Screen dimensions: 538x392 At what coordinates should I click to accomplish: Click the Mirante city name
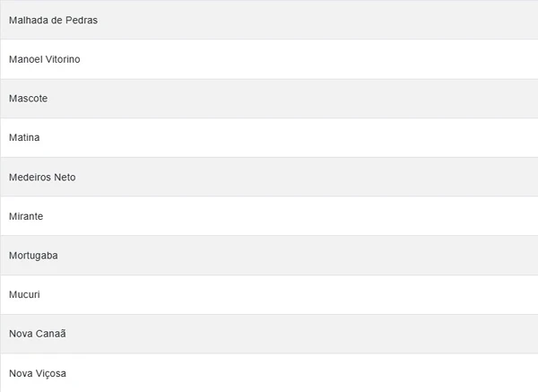coord(26,217)
